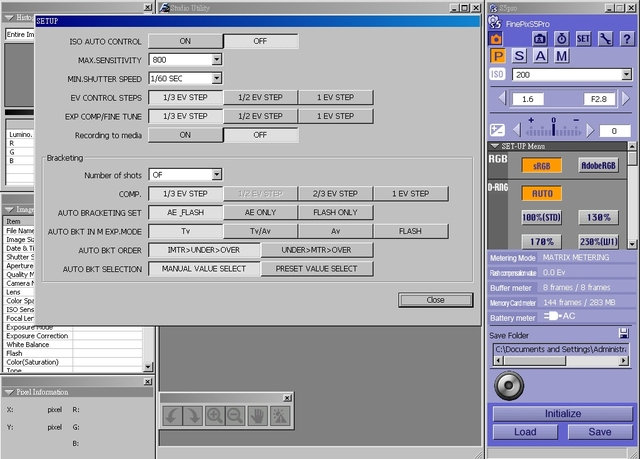This screenshot has height=459, width=640.
Task: Collapse the SET-UP Menu triangle
Action: click(x=495, y=146)
